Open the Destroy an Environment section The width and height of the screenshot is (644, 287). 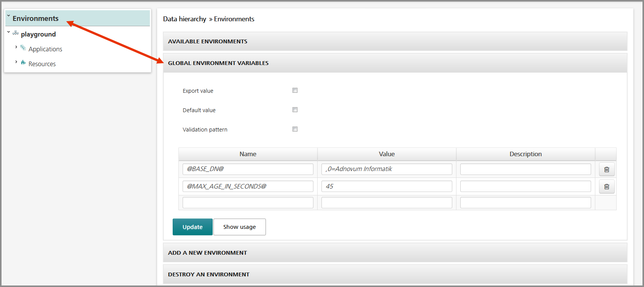[x=395, y=274]
